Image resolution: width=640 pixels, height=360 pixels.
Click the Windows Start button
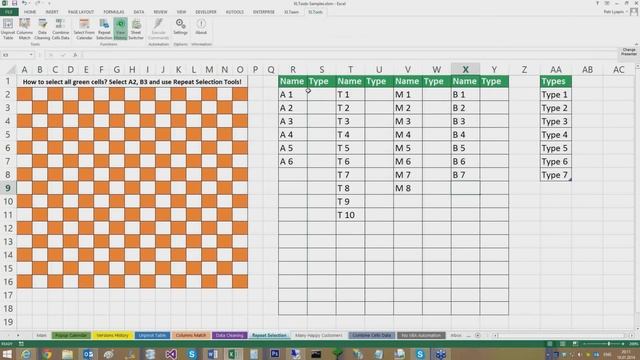(x=7, y=354)
